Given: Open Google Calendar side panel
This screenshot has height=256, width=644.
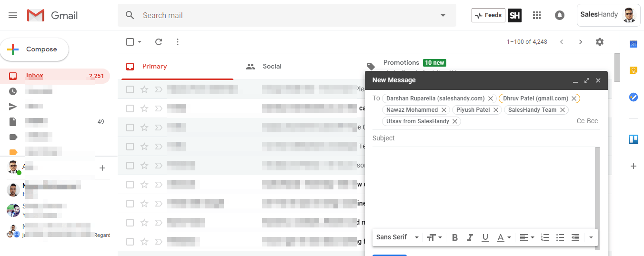Looking at the screenshot, I should (634, 44).
